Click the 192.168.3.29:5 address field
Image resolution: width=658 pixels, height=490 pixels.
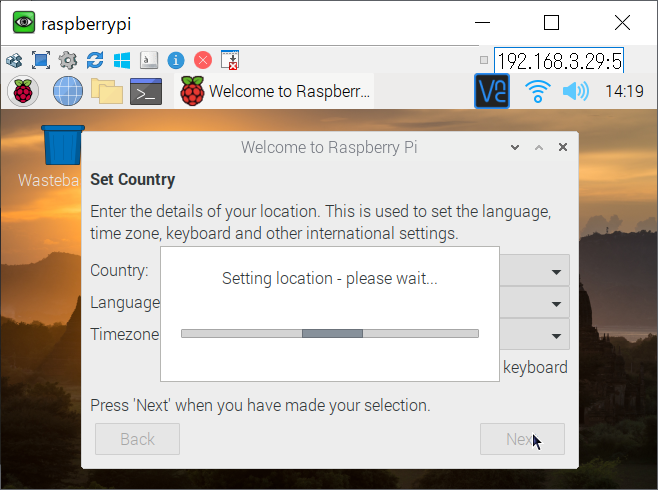coord(559,61)
